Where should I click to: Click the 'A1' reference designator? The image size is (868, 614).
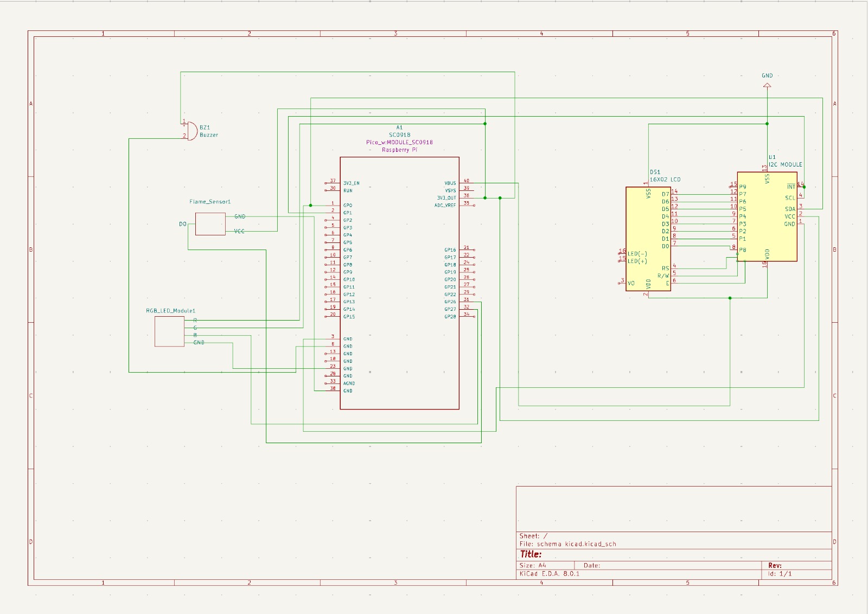[399, 127]
